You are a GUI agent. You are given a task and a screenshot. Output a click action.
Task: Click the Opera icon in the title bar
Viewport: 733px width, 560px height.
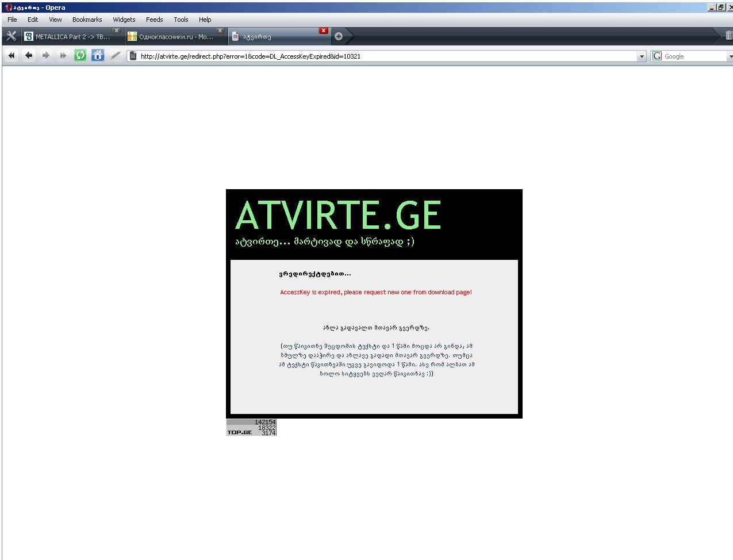click(7, 7)
